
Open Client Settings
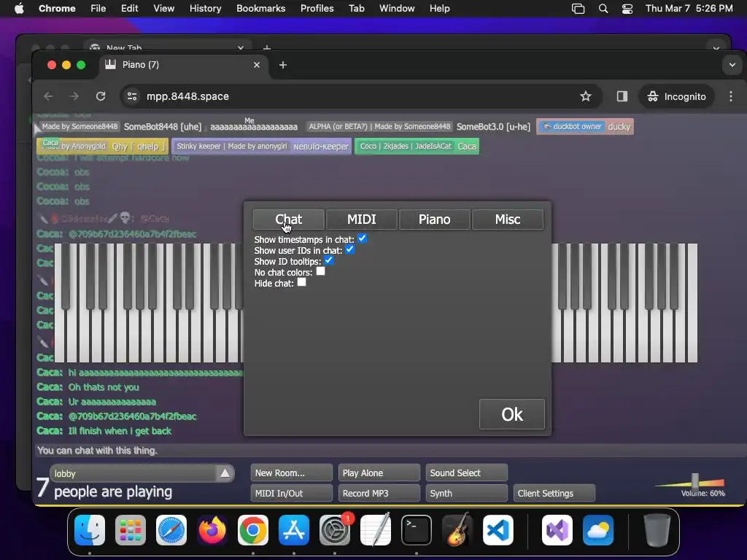coord(554,494)
